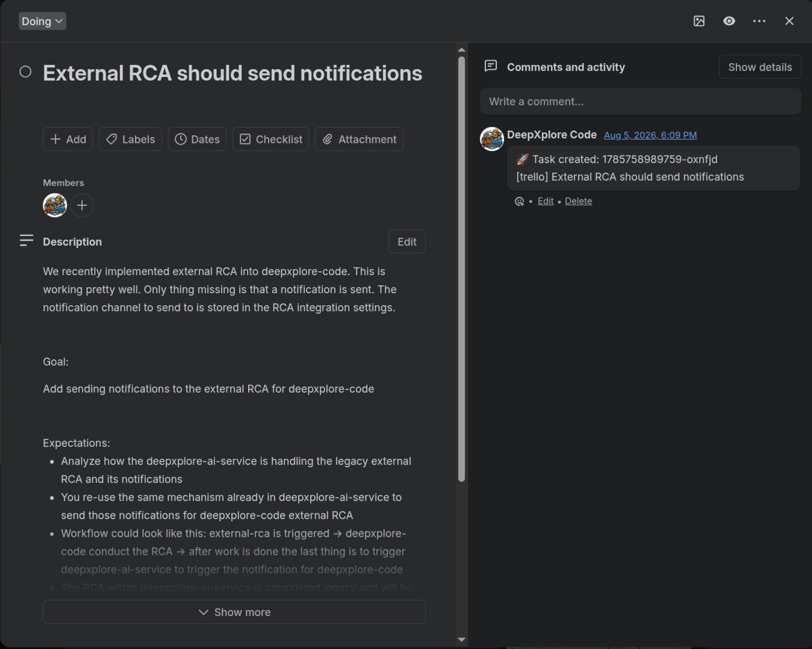812x649 pixels.
Task: Click the Task created comment text
Action: pos(617,160)
